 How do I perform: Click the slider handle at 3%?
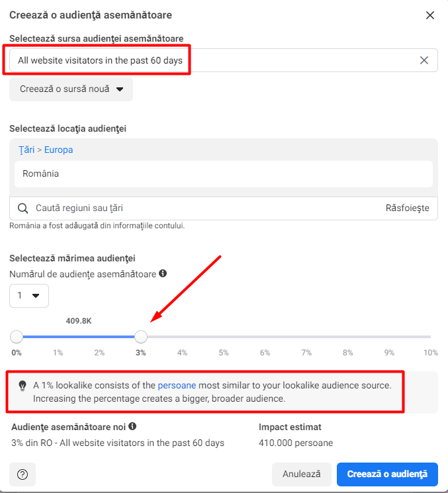point(141,337)
